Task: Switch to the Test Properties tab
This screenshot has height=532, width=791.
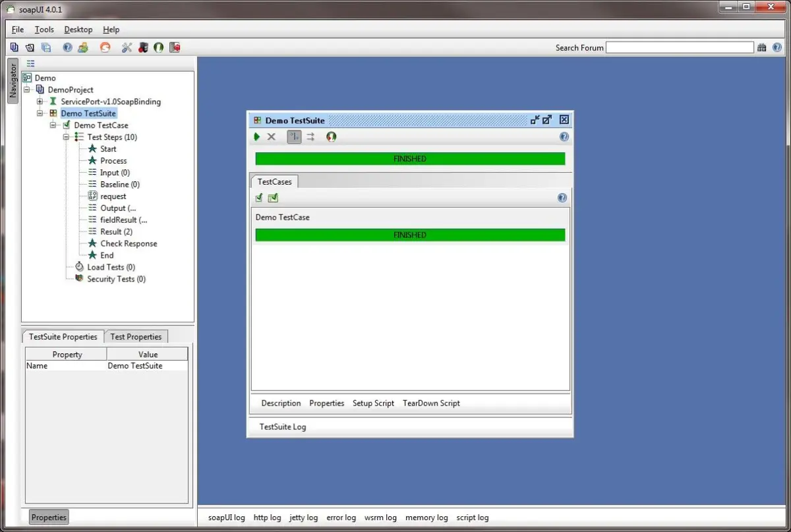Action: point(136,337)
